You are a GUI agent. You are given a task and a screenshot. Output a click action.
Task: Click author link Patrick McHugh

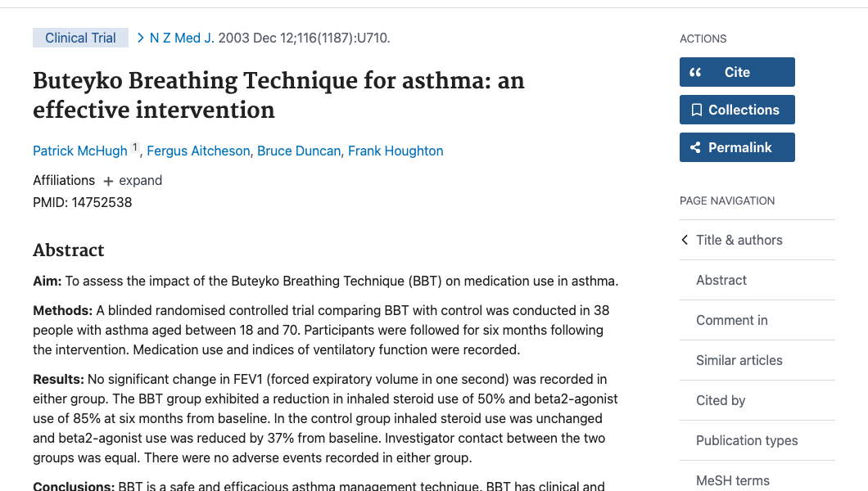pyautogui.click(x=80, y=151)
